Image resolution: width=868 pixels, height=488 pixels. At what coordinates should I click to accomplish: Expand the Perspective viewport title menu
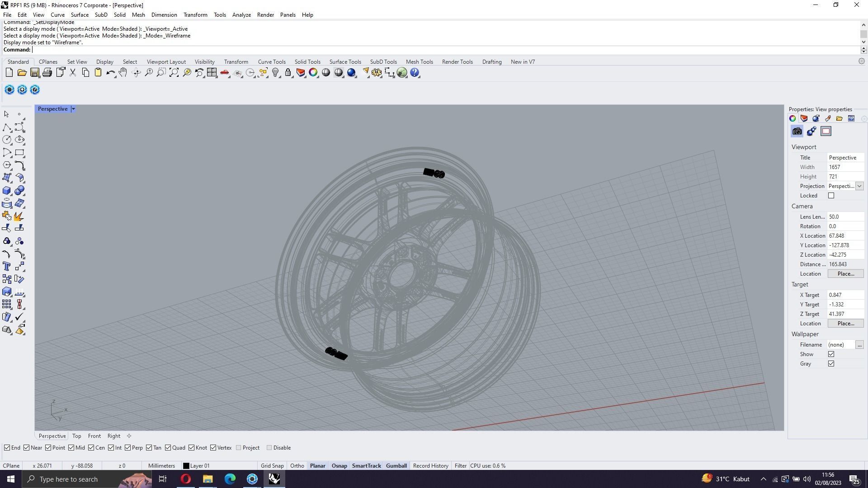coord(73,109)
